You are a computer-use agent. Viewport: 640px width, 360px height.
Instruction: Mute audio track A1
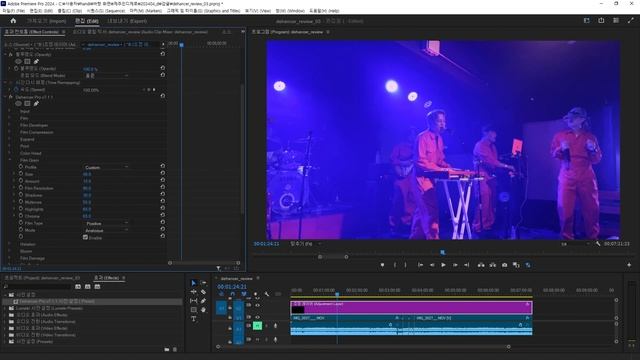(257, 326)
